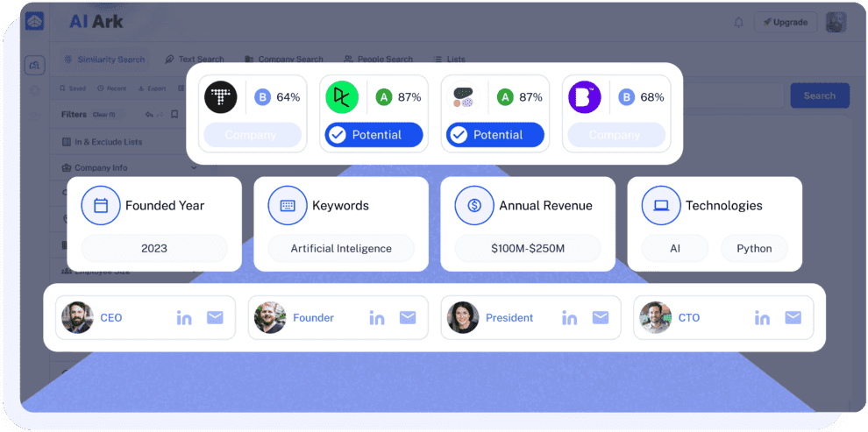Screen dimensions: 868x432
Task: Click the purple B company logo
Action: (x=585, y=97)
